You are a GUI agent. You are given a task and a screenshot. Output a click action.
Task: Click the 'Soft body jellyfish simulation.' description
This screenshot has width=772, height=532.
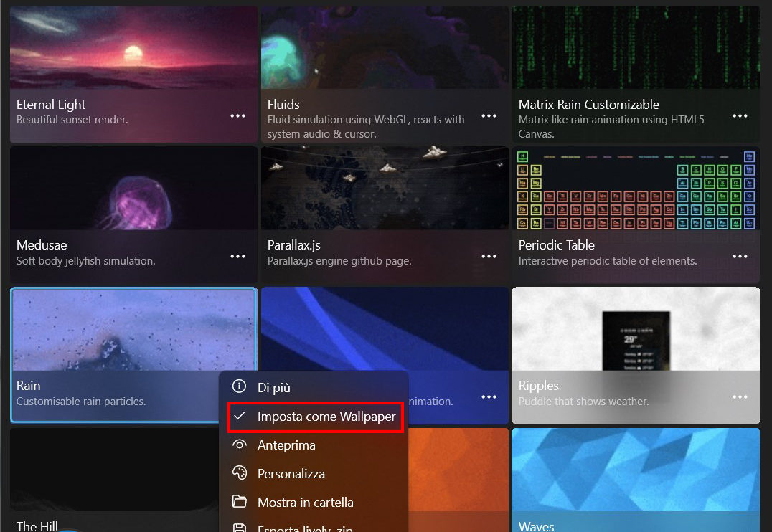coord(85,261)
